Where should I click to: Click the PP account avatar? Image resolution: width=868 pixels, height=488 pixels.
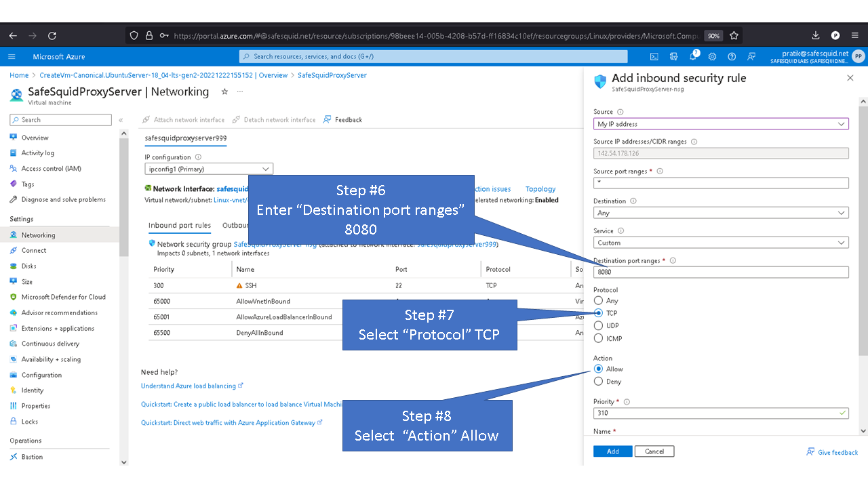pos(859,57)
